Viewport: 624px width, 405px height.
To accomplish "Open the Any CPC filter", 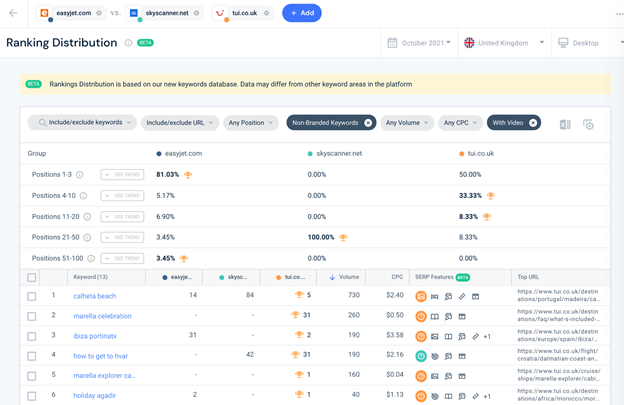I will (x=460, y=123).
